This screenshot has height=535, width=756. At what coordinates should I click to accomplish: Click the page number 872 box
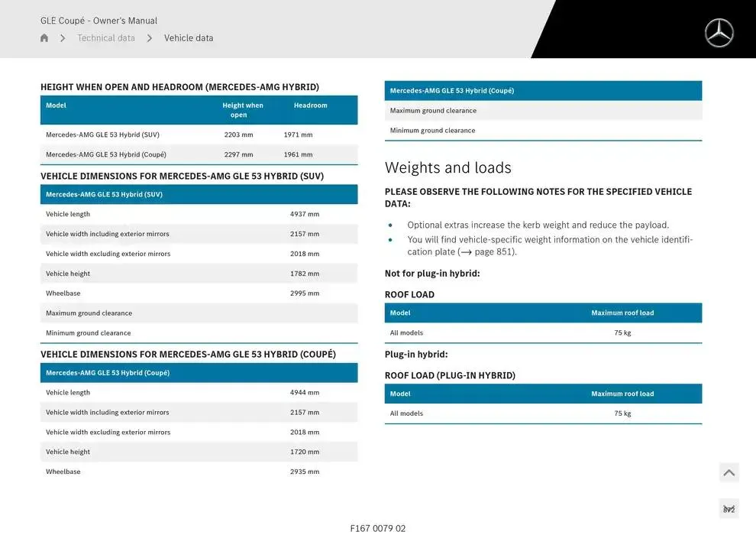pos(729,509)
